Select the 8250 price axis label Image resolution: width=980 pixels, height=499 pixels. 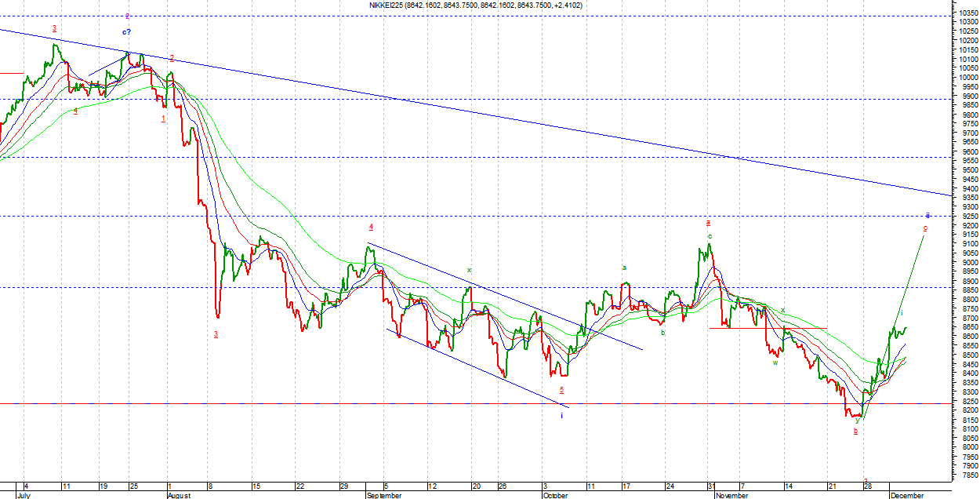(x=966, y=402)
